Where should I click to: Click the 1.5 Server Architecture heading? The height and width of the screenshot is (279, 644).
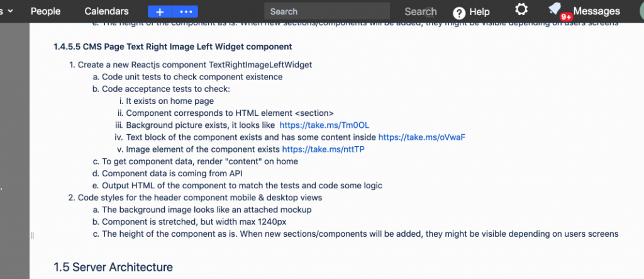[x=113, y=267]
